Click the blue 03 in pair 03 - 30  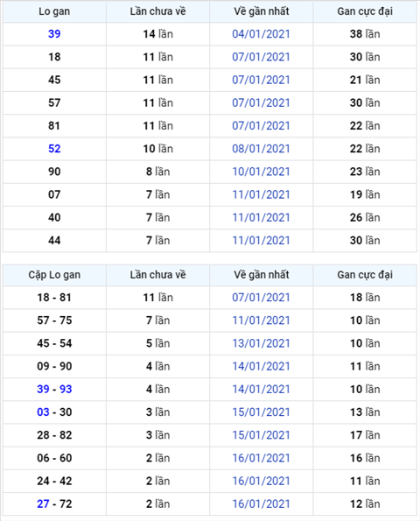43,412
